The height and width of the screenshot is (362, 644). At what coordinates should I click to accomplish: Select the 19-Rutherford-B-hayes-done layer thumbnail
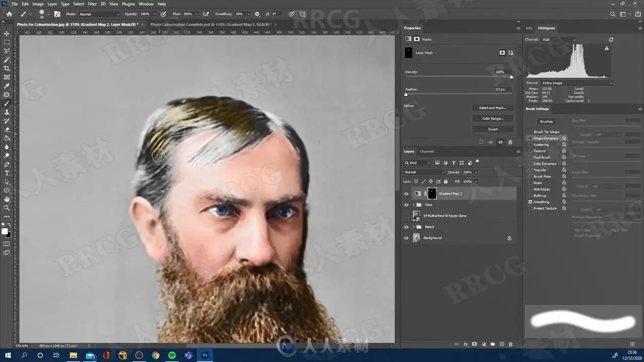417,216
